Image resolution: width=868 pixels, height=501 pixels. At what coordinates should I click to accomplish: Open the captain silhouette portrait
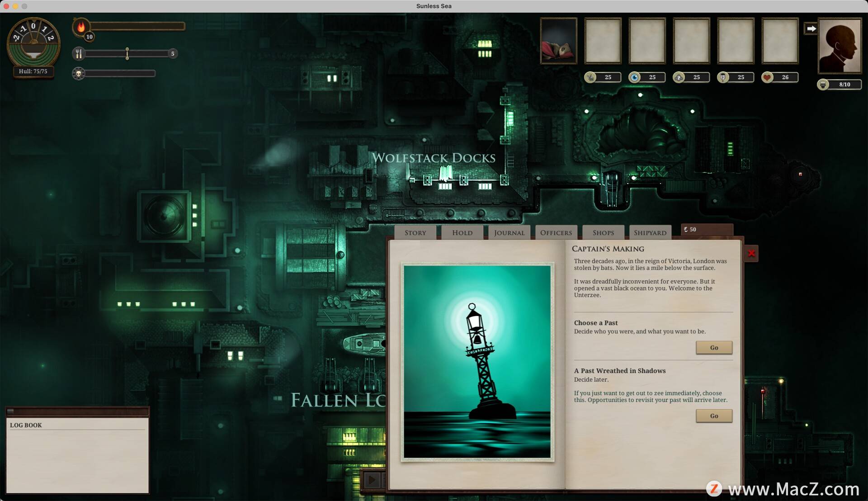pos(840,45)
